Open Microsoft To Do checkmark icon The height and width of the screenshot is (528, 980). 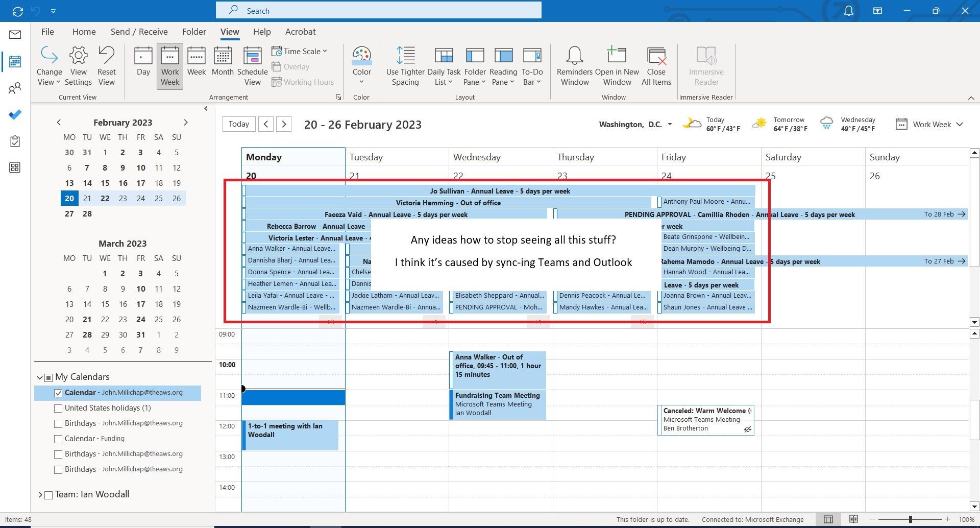pos(15,115)
